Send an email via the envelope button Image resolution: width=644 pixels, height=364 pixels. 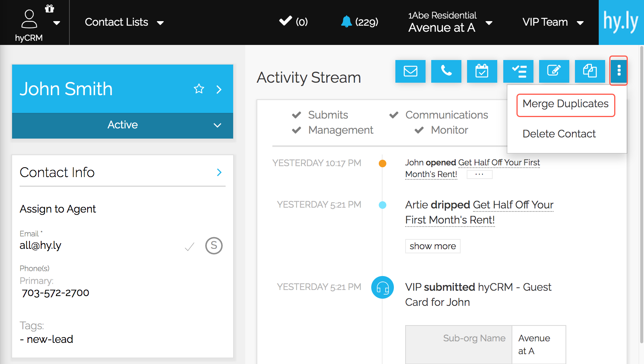pos(410,71)
